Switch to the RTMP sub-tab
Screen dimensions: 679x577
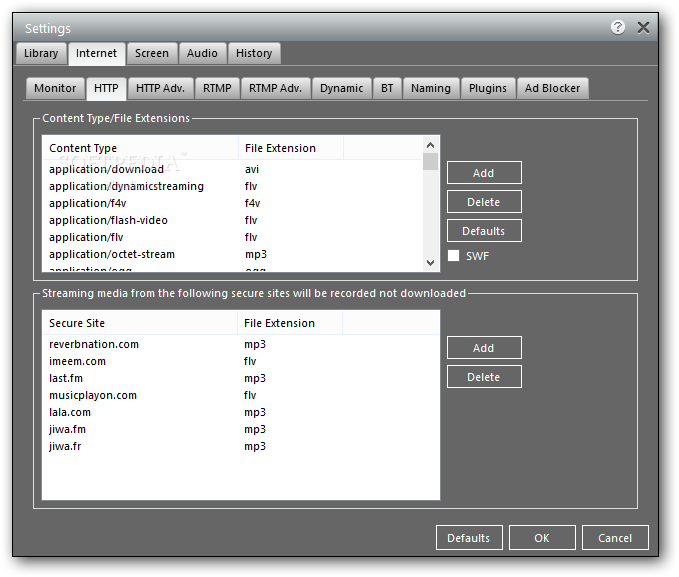click(217, 88)
